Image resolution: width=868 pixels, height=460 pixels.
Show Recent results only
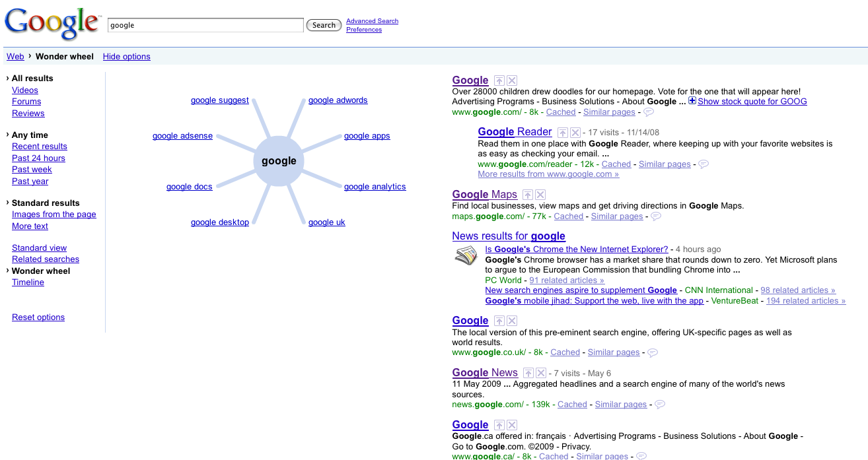(x=40, y=147)
